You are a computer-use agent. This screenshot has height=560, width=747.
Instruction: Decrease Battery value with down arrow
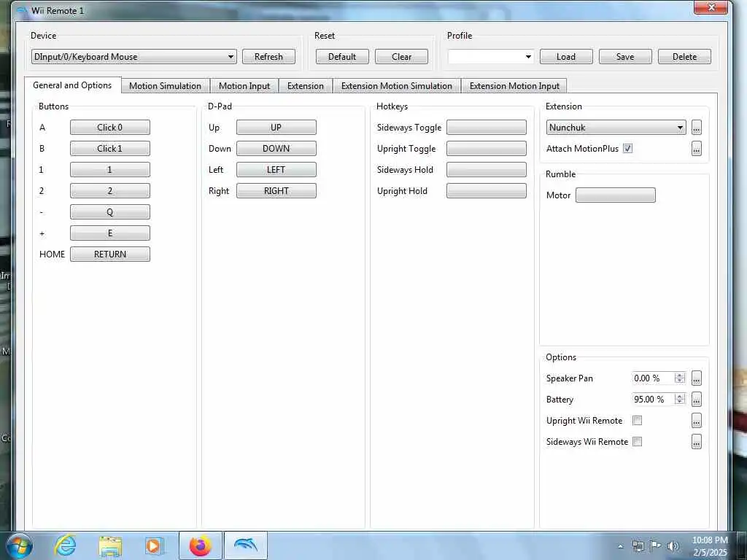coord(680,402)
